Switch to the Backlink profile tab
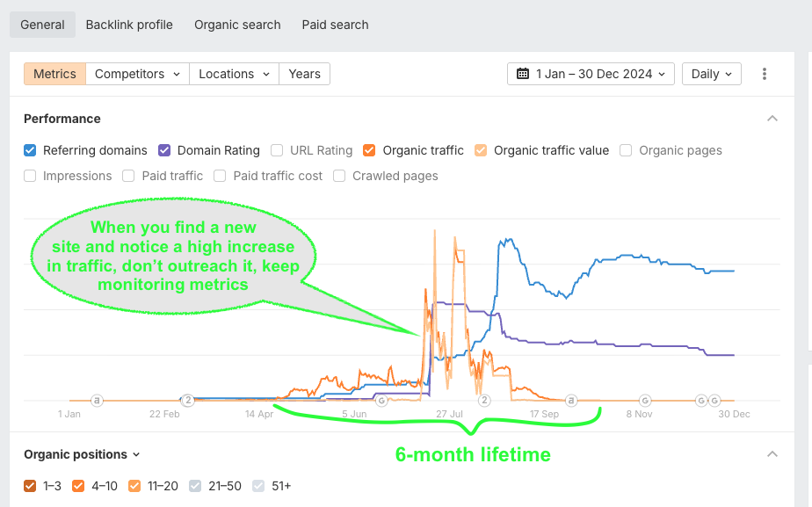 pyautogui.click(x=129, y=25)
